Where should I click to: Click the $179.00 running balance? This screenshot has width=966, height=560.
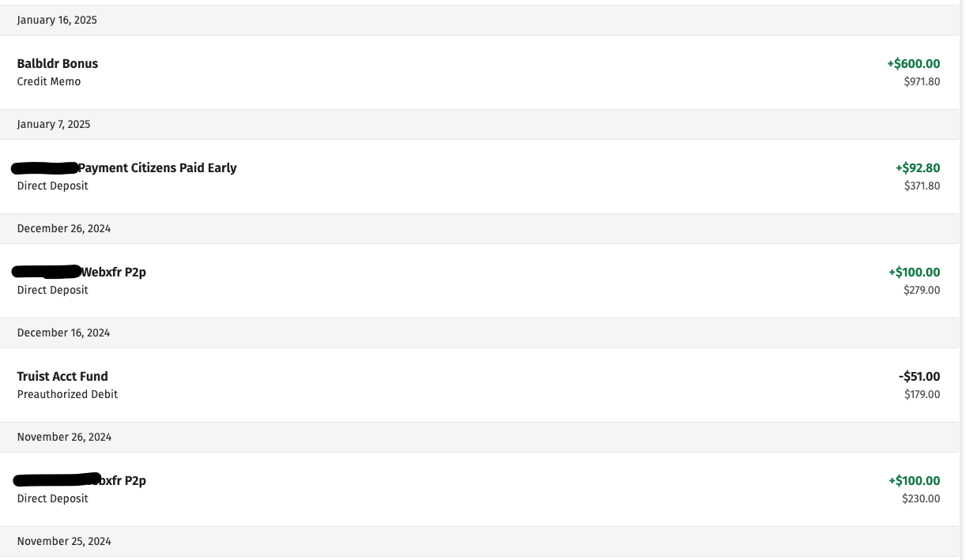tap(922, 394)
